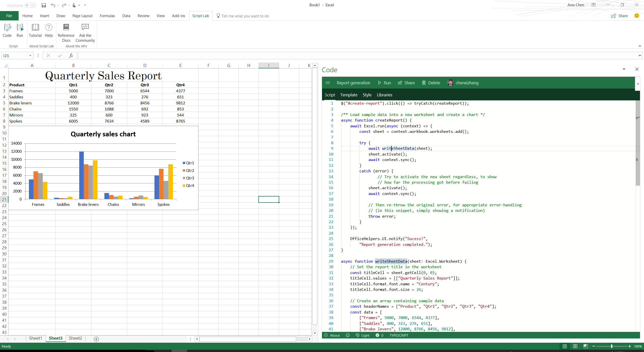644x352 pixels.
Task: Switch to the Template tab
Action: [x=349, y=95]
